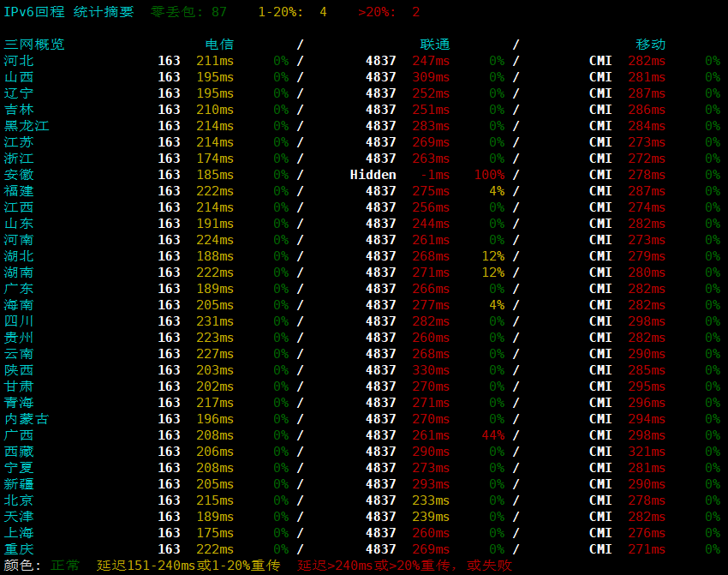This screenshot has height=575, width=728.
Task: Click the red '延迟>240ms或>20%重传，或失败' legend
Action: pyautogui.click(x=404, y=565)
